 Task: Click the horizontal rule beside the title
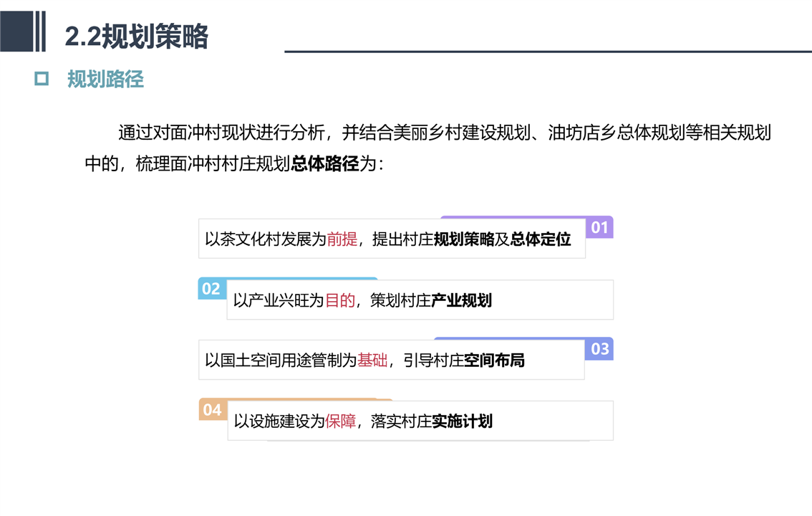tap(548, 52)
